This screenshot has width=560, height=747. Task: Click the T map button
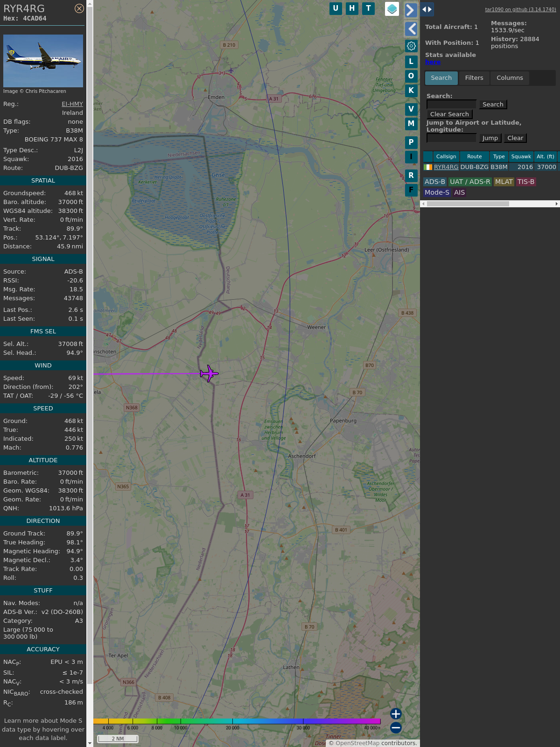click(368, 8)
